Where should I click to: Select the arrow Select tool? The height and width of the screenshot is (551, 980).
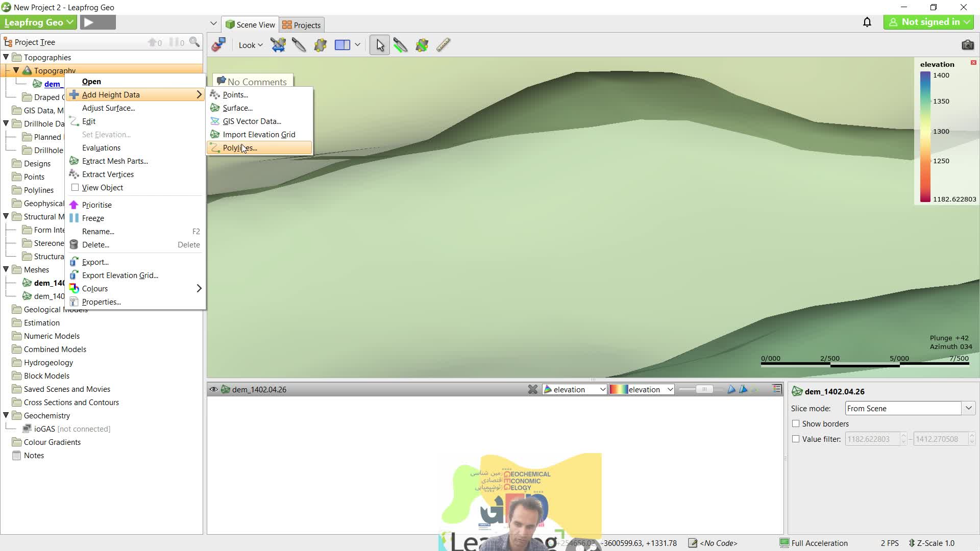[x=380, y=45]
